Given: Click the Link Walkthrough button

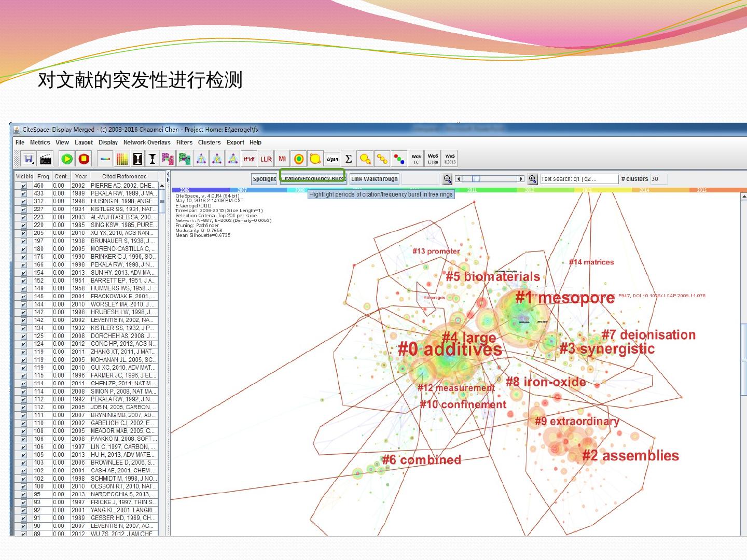Looking at the screenshot, I should pos(374,179).
